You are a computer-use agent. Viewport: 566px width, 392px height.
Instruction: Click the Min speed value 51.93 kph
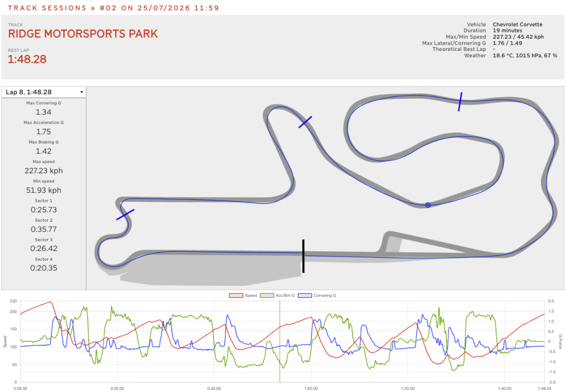[x=43, y=191]
